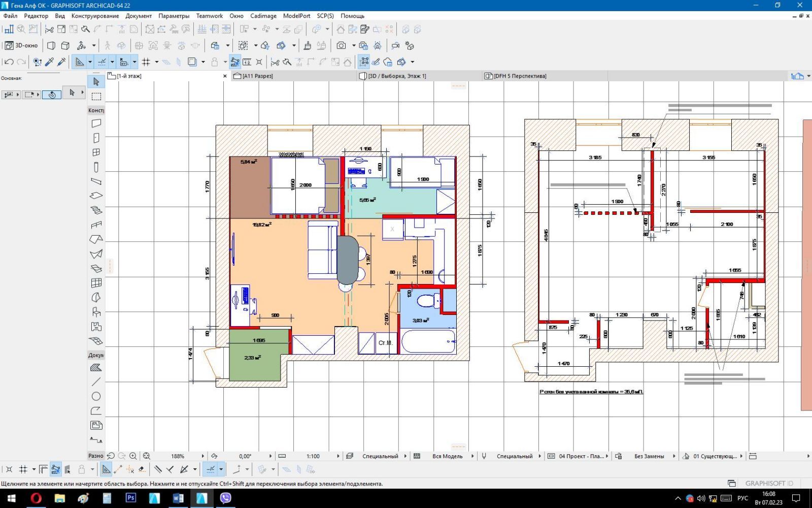Open the Конструирование menu

coord(95,16)
